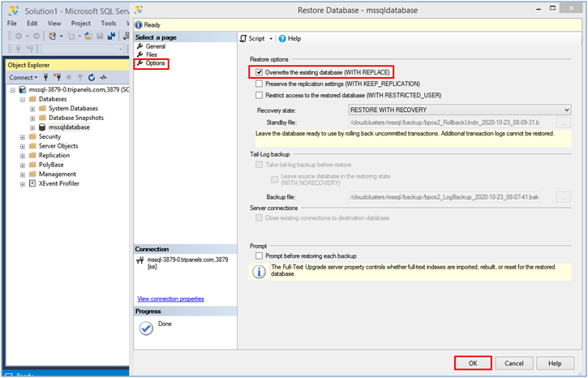588x378 pixels.
Task: Click the Refresh icon in Object Explorer
Action: click(x=92, y=78)
